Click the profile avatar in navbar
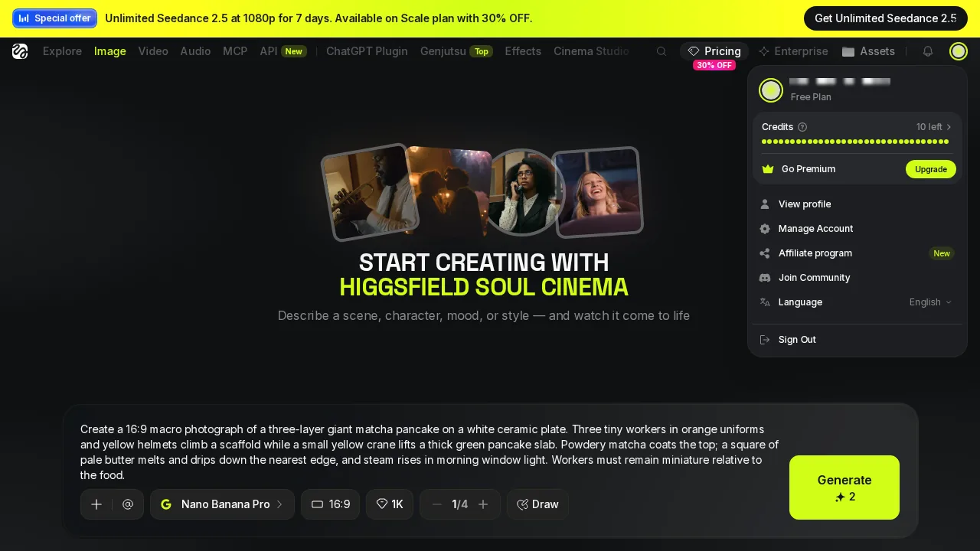 [959, 51]
